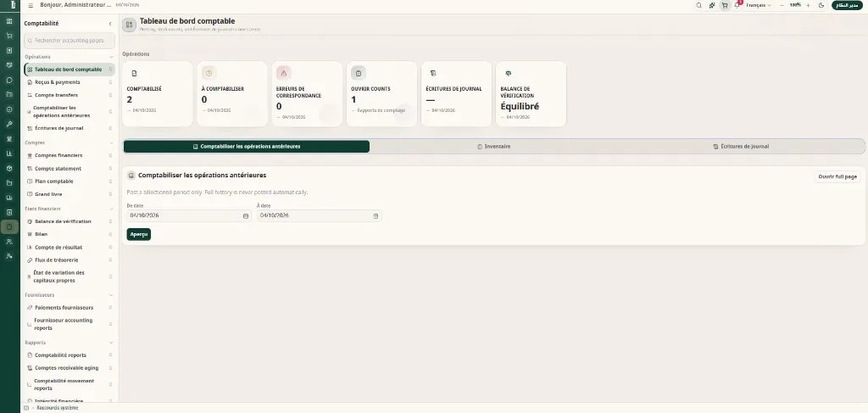Switch to Écritures de journal tab
This screenshot has height=413, width=868.
click(x=741, y=147)
